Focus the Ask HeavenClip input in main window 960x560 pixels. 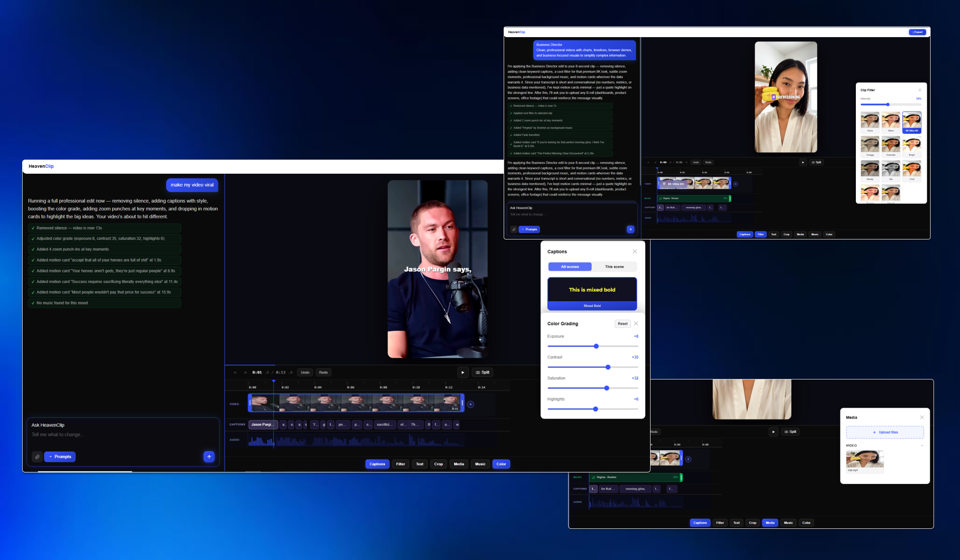coord(123,435)
